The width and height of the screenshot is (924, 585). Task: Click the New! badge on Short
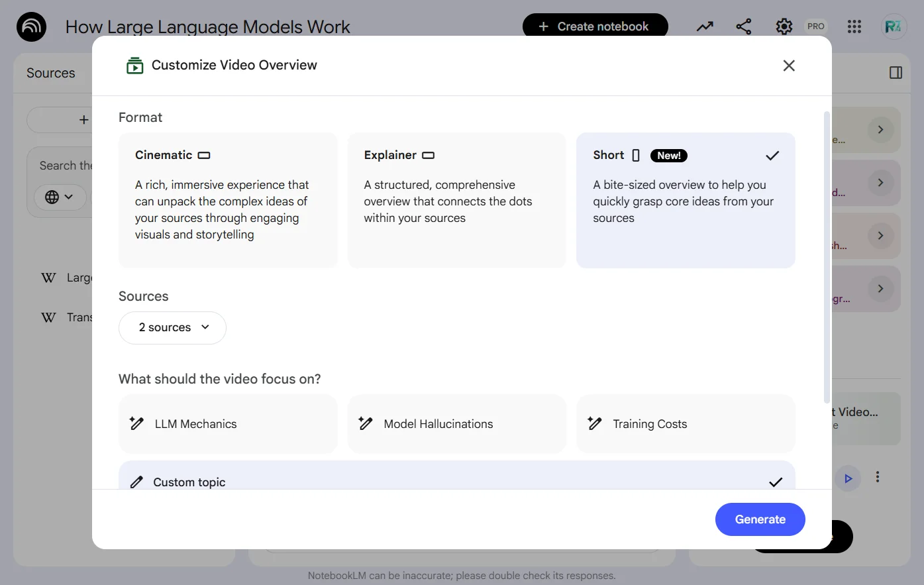click(669, 156)
